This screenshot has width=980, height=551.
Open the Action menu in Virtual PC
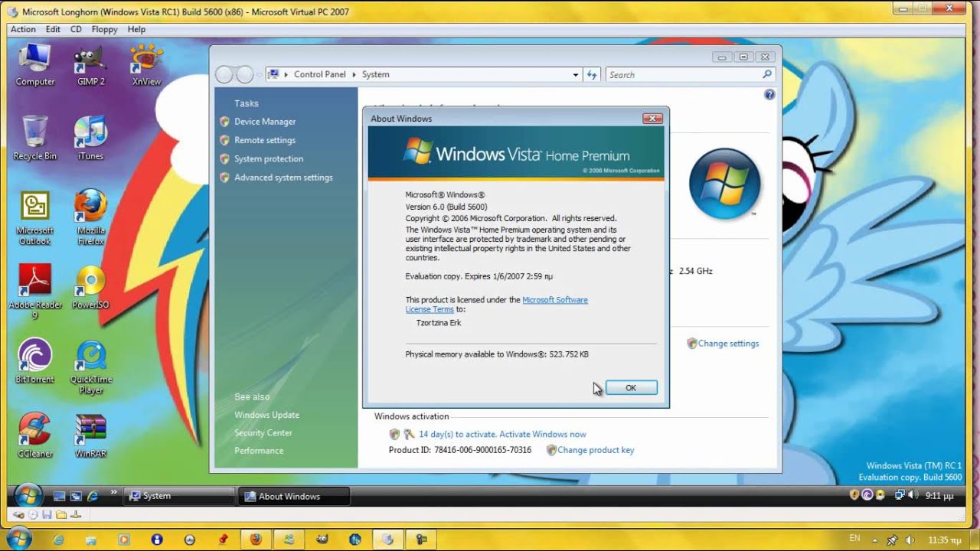coord(23,29)
